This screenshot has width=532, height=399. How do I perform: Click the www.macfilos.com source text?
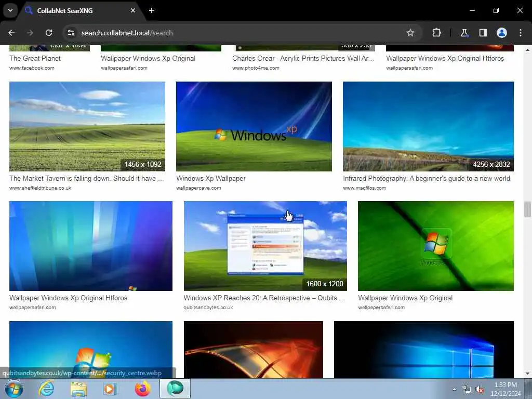point(364,188)
